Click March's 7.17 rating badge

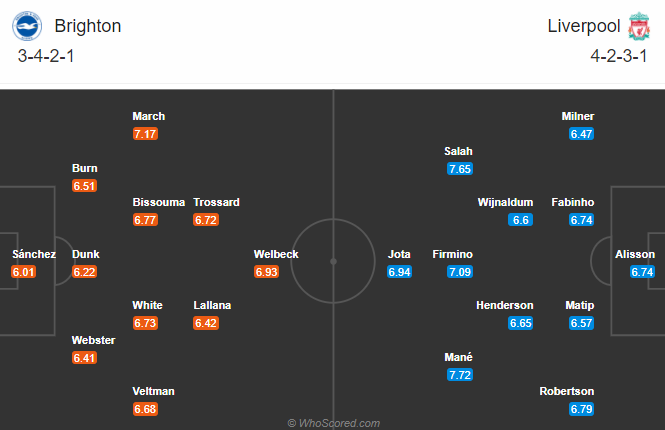(x=146, y=134)
